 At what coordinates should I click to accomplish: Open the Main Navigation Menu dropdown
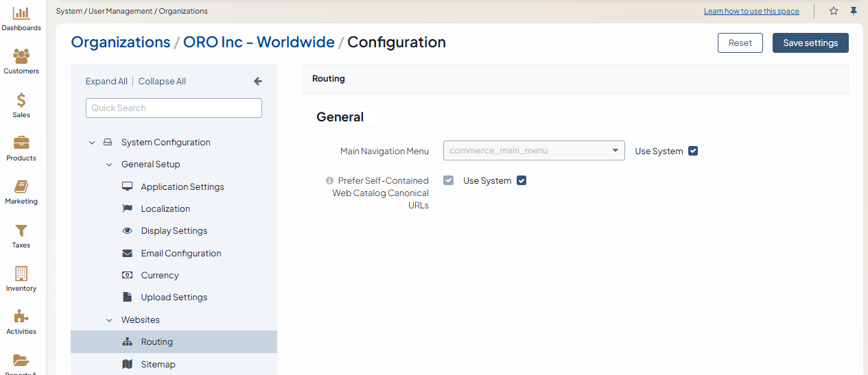[534, 151]
